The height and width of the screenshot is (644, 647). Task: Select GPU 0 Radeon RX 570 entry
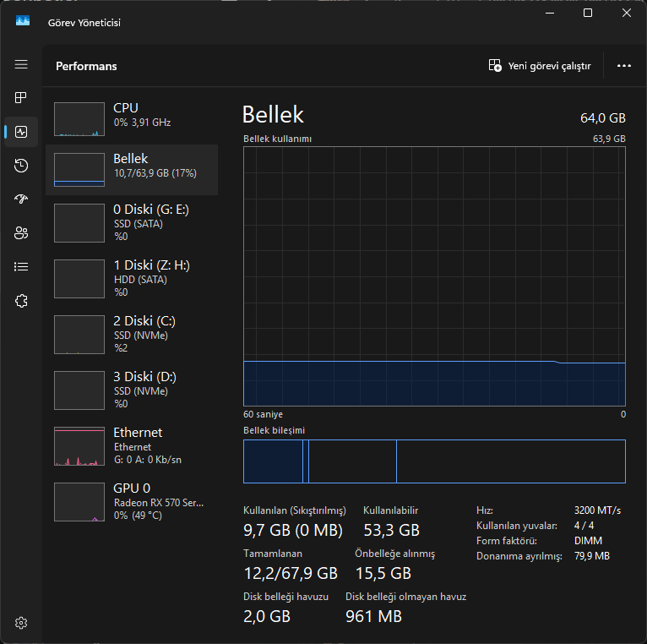coord(131,501)
